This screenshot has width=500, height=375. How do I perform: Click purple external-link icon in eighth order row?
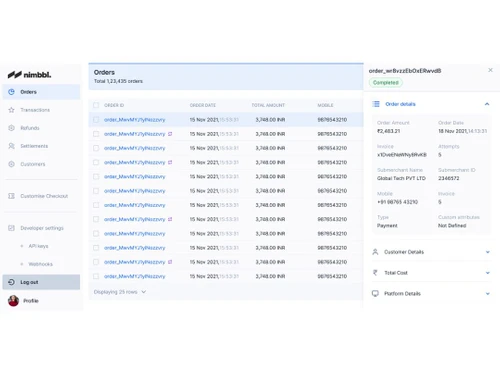170,219
